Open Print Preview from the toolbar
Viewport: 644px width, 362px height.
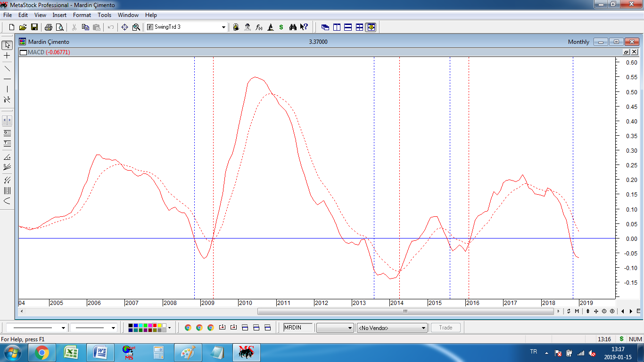click(59, 27)
